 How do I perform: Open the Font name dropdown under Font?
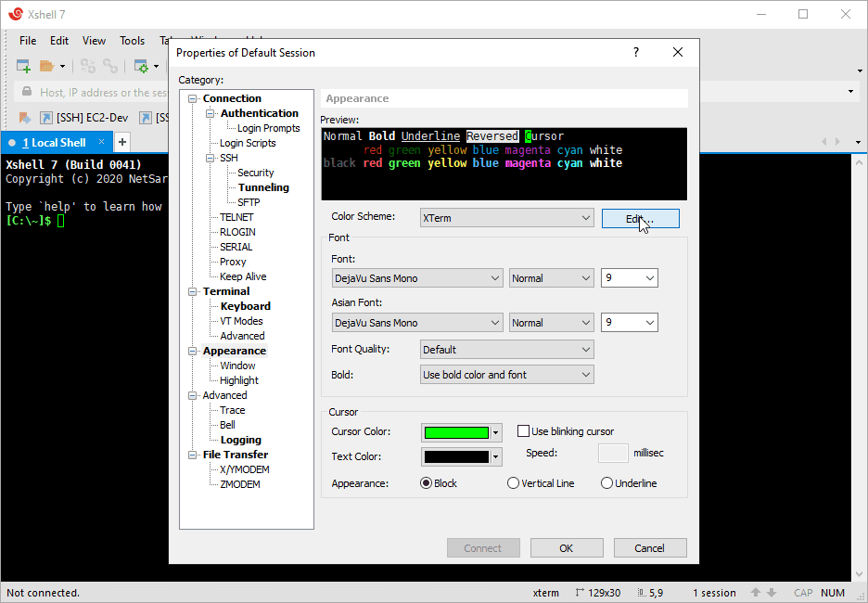tap(417, 278)
